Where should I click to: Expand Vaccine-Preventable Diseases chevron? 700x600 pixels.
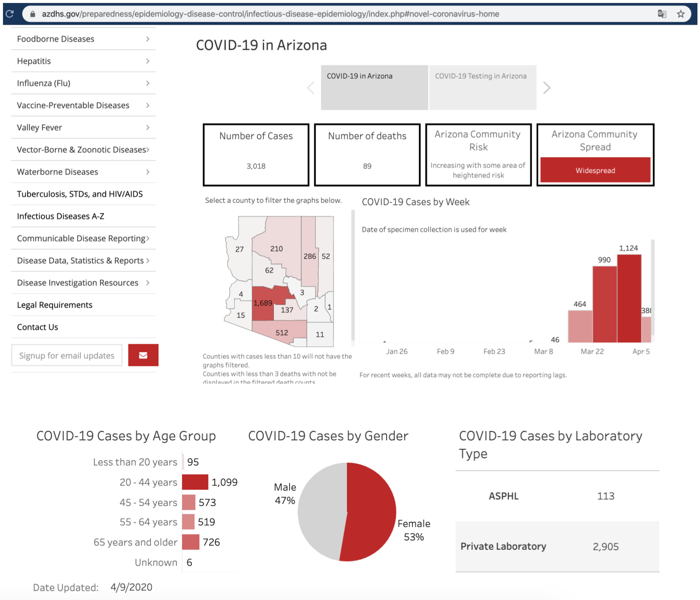tap(148, 105)
